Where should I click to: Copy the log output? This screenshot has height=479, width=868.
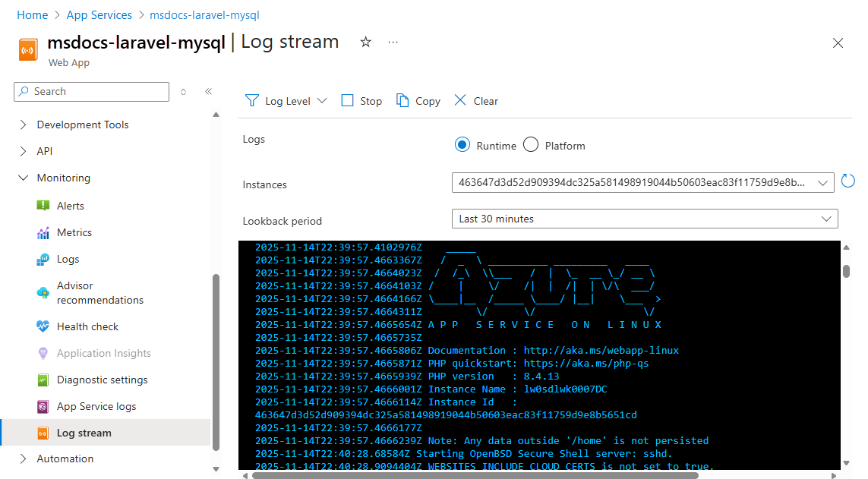(418, 101)
